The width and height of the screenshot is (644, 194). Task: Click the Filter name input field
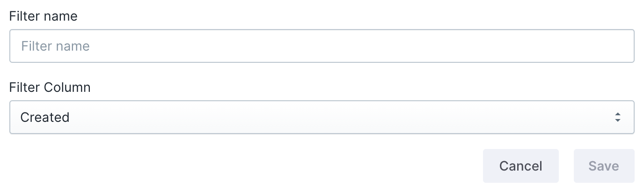(322, 46)
